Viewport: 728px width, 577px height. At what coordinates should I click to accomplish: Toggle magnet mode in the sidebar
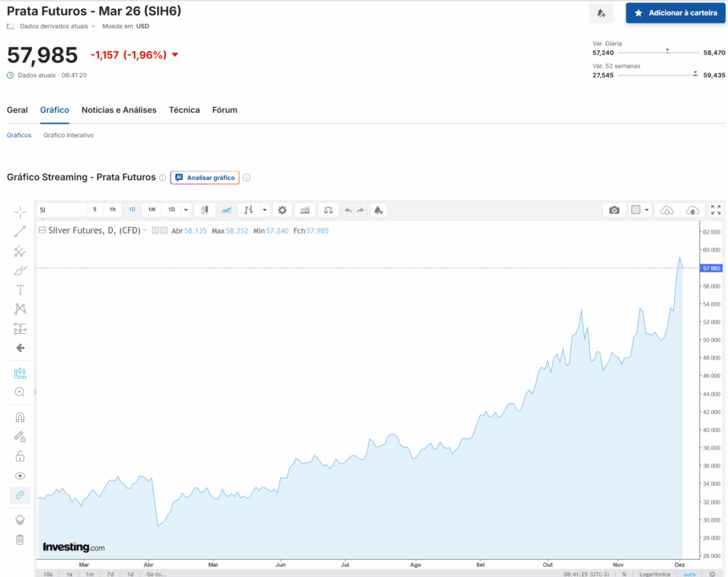(x=20, y=418)
